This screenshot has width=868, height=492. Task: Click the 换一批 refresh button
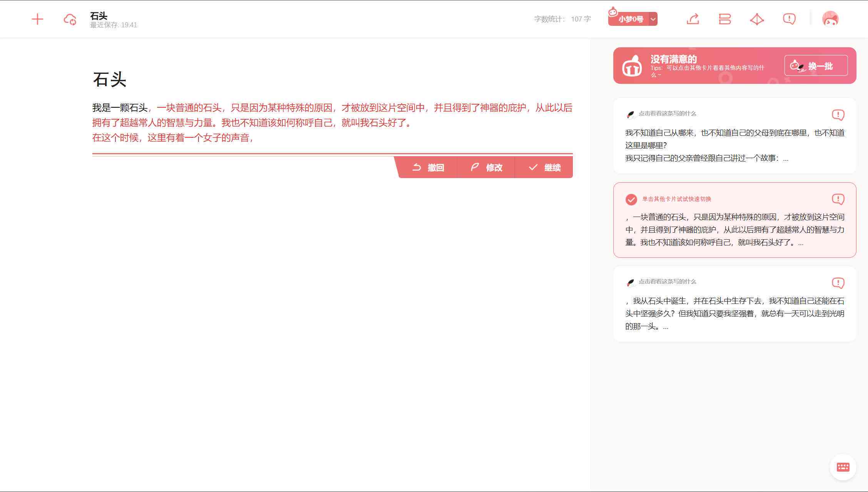(x=816, y=65)
